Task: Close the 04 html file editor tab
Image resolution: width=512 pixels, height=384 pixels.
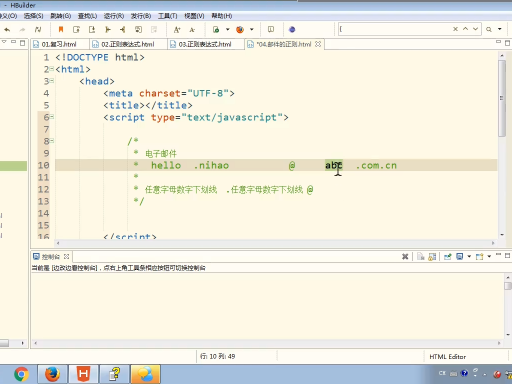Action: pyautogui.click(x=318, y=44)
